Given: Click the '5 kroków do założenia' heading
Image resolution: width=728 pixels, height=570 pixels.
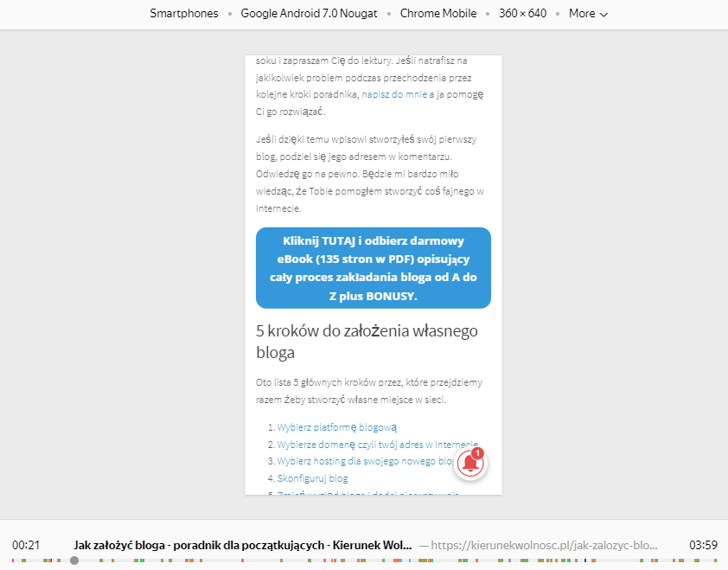Looking at the screenshot, I should (367, 342).
